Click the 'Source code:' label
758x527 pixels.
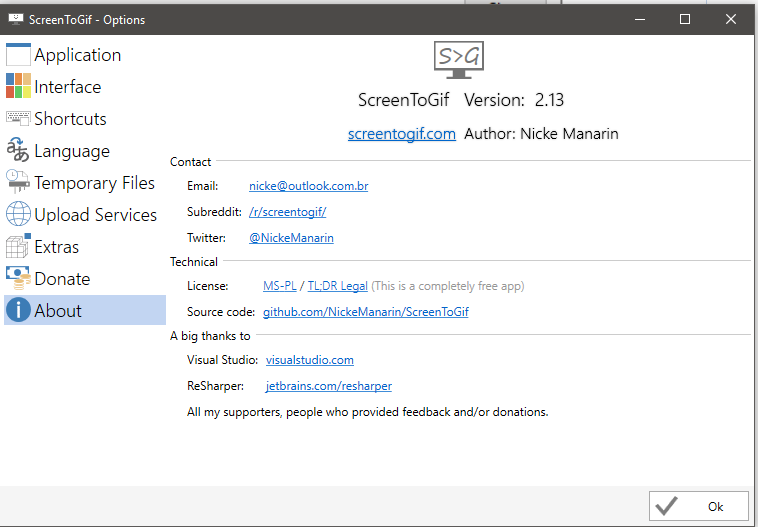pos(221,312)
